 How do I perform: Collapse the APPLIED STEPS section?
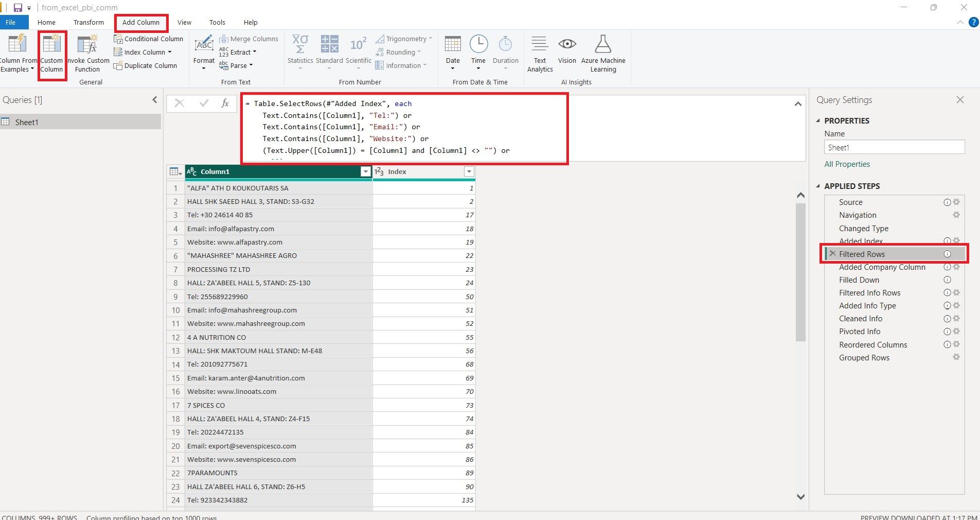coord(818,186)
